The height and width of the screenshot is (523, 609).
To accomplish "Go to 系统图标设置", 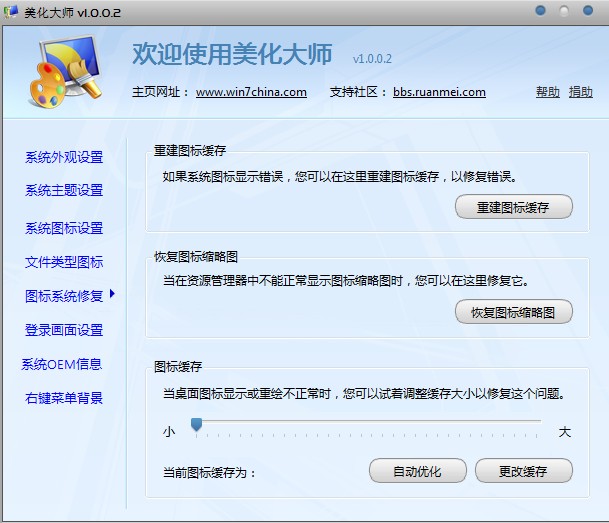I will [64, 228].
